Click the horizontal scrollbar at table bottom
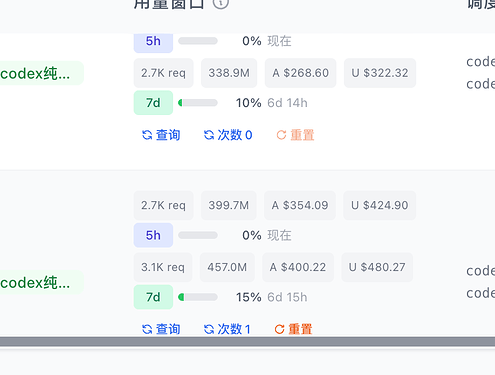Viewport: 495px width, 375px height. [x=247, y=341]
